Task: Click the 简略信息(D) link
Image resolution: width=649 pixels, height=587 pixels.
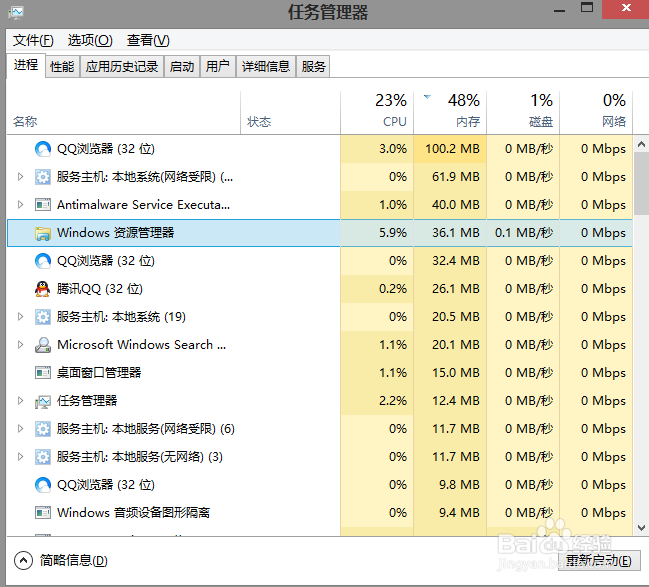Action: coord(74,561)
